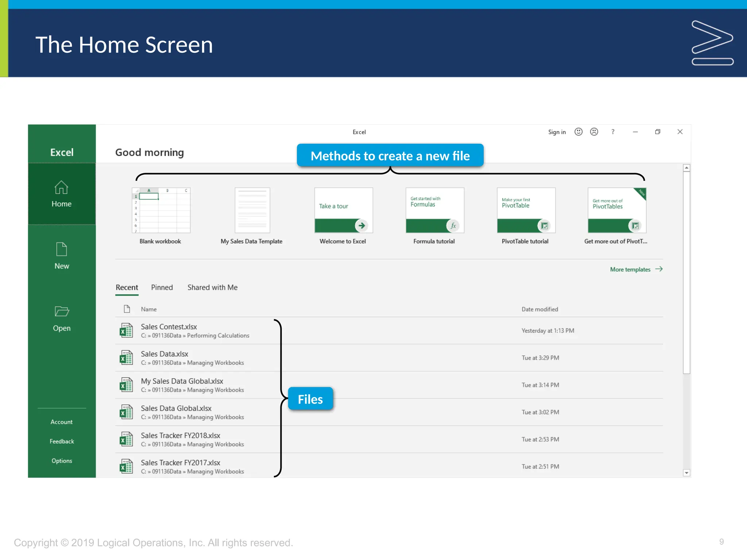
Task: Close the Excel window
Action: click(680, 132)
